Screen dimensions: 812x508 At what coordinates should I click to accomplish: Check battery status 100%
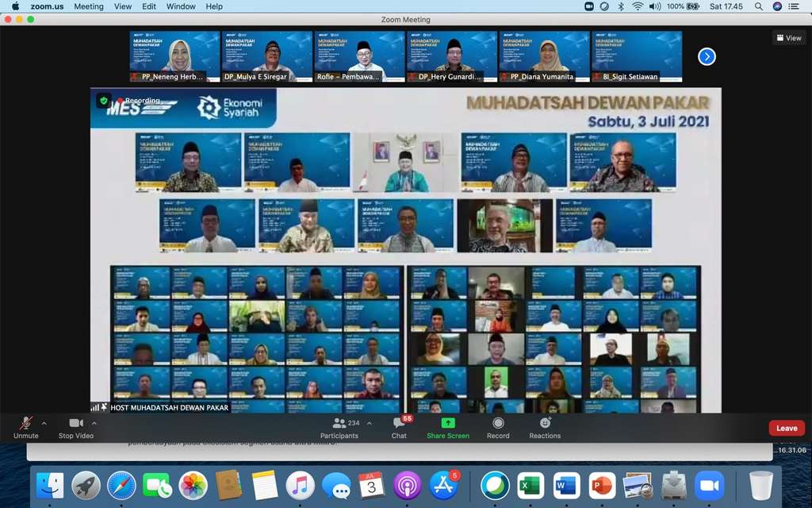pyautogui.click(x=683, y=6)
